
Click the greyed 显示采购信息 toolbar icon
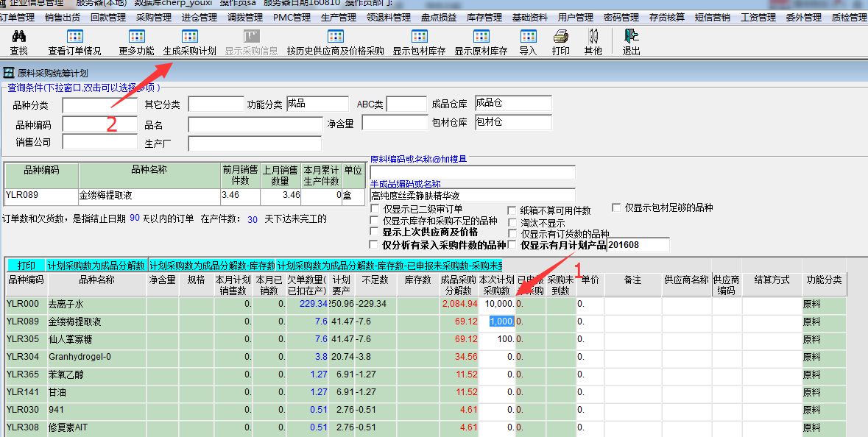[x=251, y=37]
